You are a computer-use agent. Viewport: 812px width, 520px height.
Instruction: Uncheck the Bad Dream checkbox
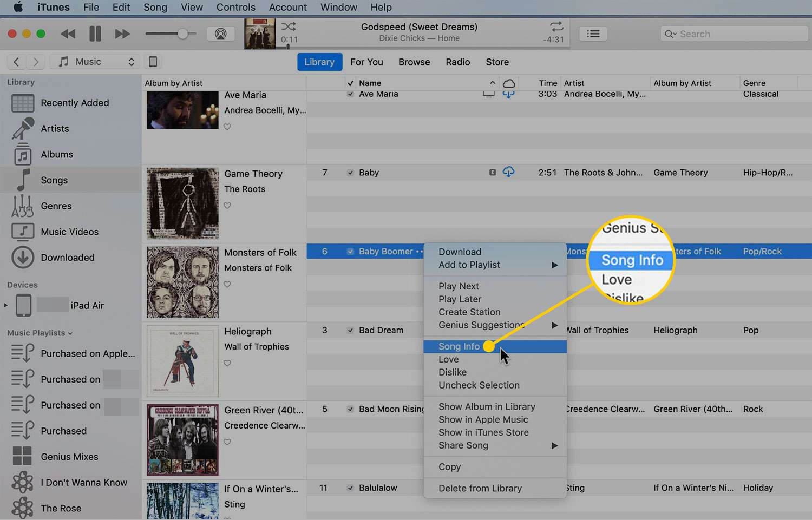[x=350, y=330]
